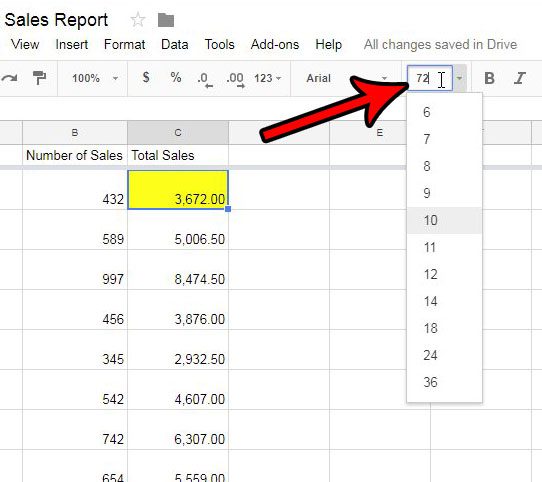Image resolution: width=542 pixels, height=482 pixels.
Task: Select the cell containing 3,876.00
Action: coord(178,309)
